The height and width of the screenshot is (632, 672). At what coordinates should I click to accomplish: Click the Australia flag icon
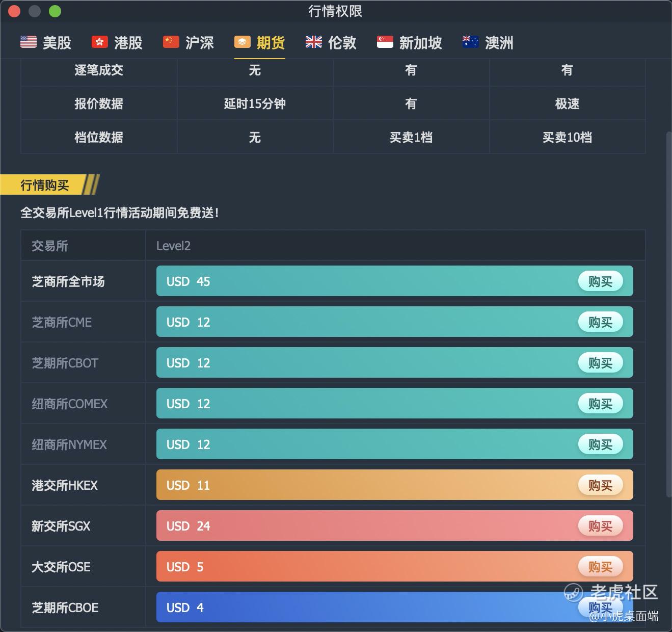(470, 42)
